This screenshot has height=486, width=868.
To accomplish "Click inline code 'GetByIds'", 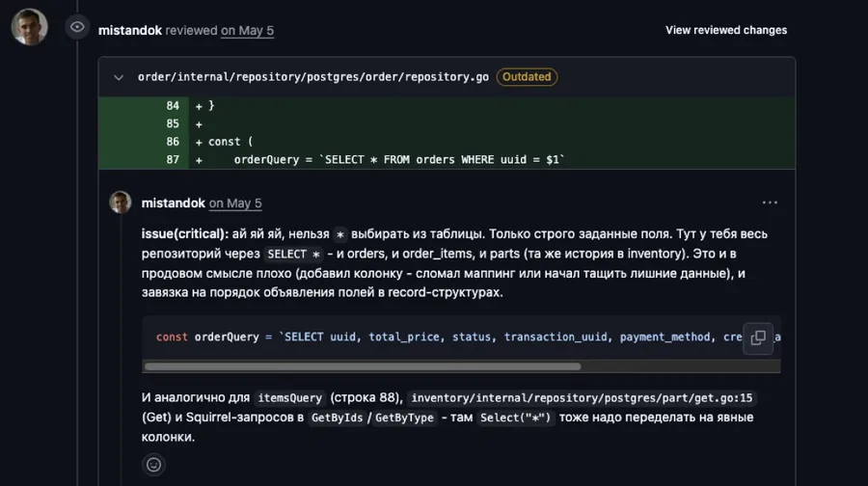I will point(337,418).
